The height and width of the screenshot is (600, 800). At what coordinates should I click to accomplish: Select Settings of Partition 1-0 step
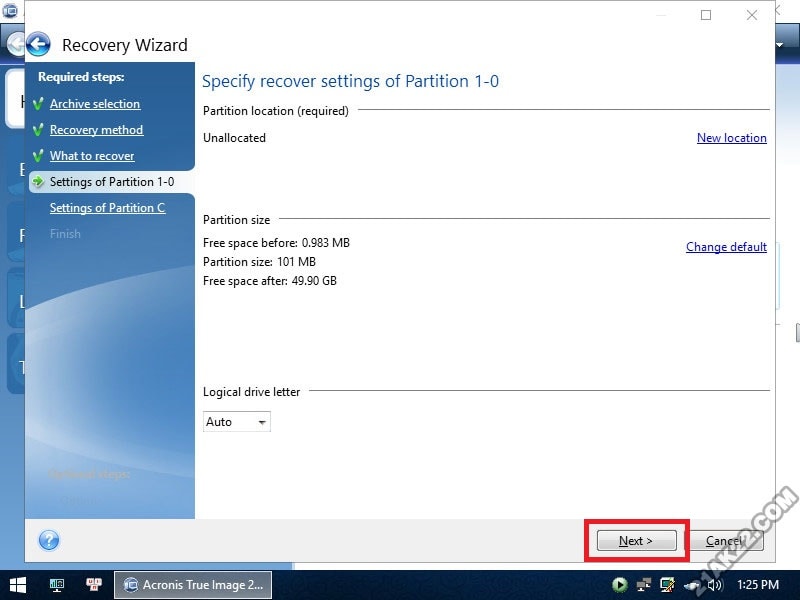tap(112, 182)
